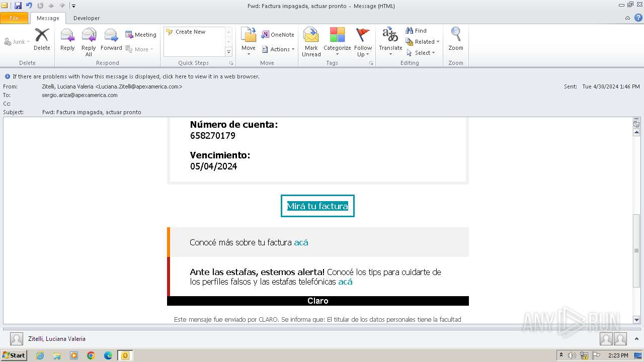Open the Select dropdown
The width and height of the screenshot is (644, 362).
pos(421,53)
